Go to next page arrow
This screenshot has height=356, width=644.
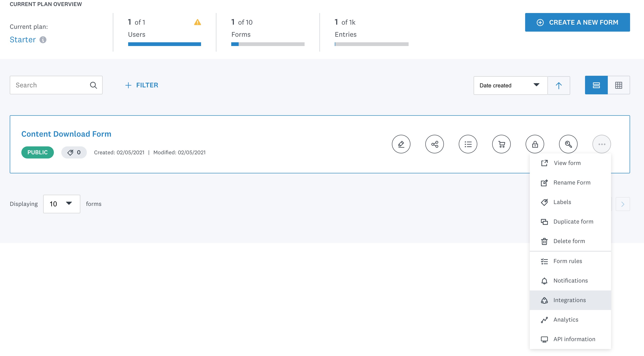tap(623, 204)
